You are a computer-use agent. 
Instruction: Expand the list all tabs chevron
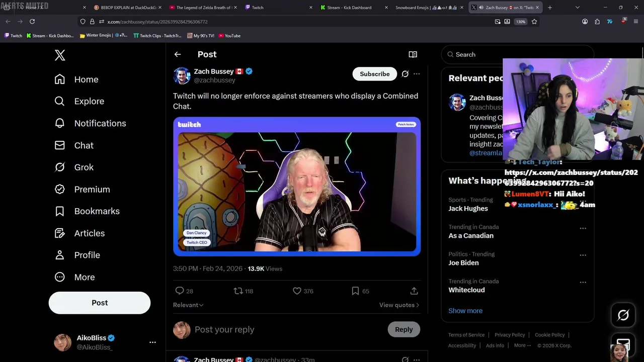click(x=578, y=8)
